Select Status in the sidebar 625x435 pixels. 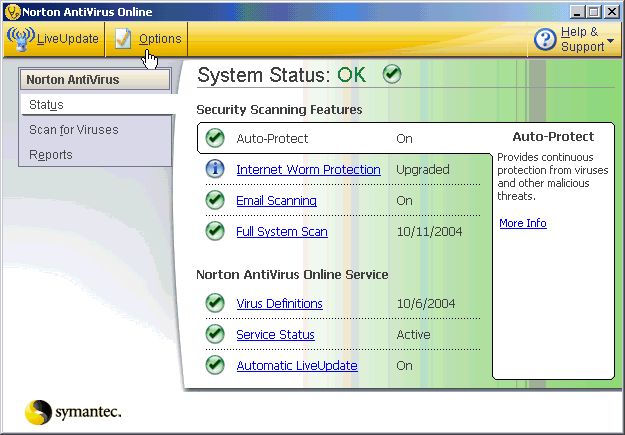coord(47,104)
